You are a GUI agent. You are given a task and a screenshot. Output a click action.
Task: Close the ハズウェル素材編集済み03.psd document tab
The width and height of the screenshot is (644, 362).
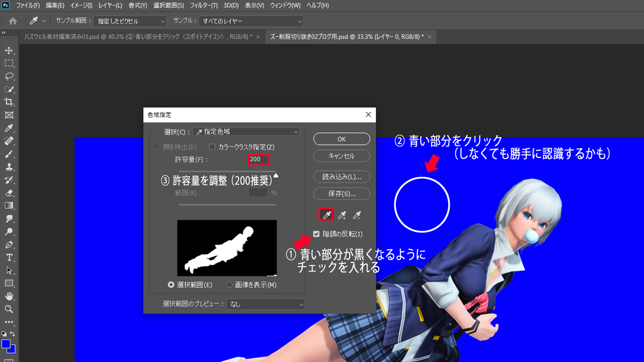tap(258, 37)
